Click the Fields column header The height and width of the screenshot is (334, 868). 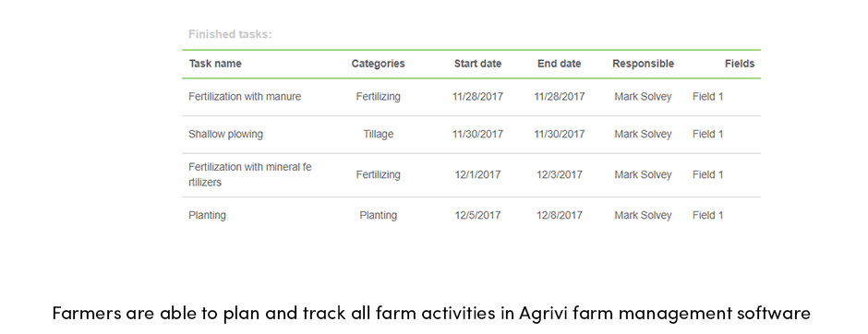(740, 64)
